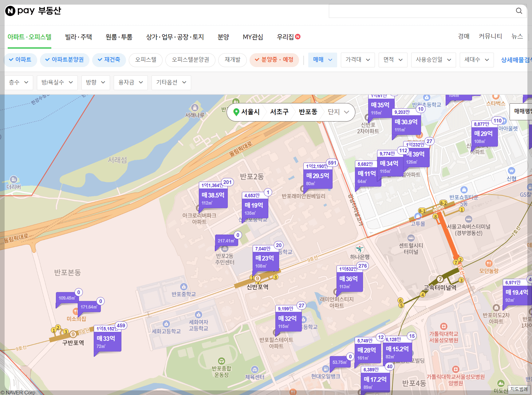Enable the 오피스텔 filter chip
The height and width of the screenshot is (395, 532).
click(146, 60)
